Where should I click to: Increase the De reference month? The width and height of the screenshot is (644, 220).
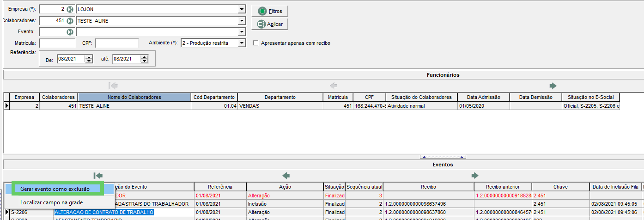pos(89,57)
